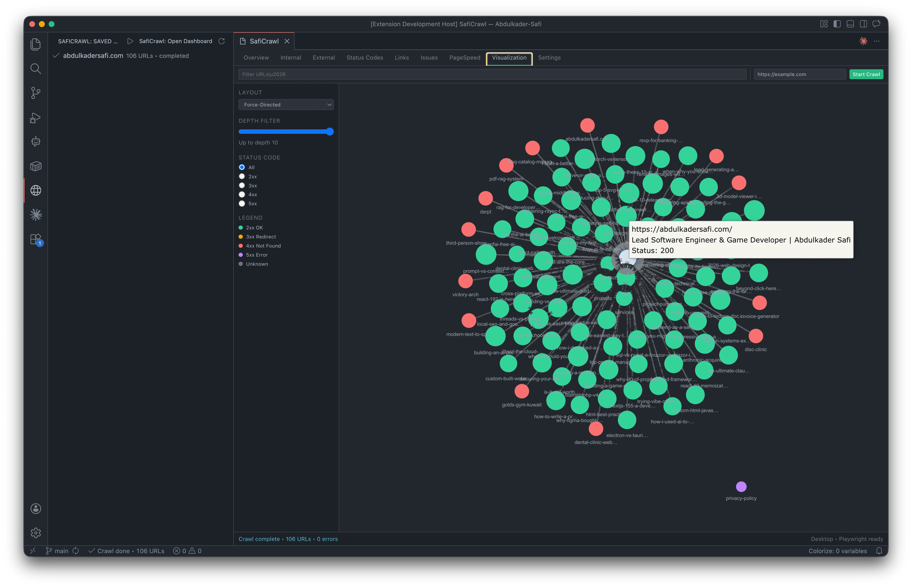The height and width of the screenshot is (588, 912).
Task: Click the Start Crawl button
Action: pyautogui.click(x=866, y=74)
